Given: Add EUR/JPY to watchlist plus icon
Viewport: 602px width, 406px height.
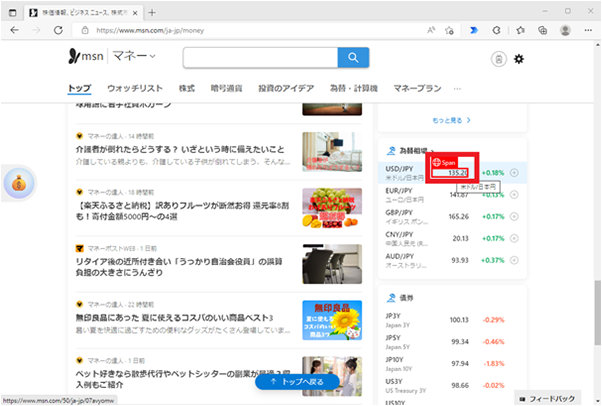Looking at the screenshot, I should click(x=514, y=195).
